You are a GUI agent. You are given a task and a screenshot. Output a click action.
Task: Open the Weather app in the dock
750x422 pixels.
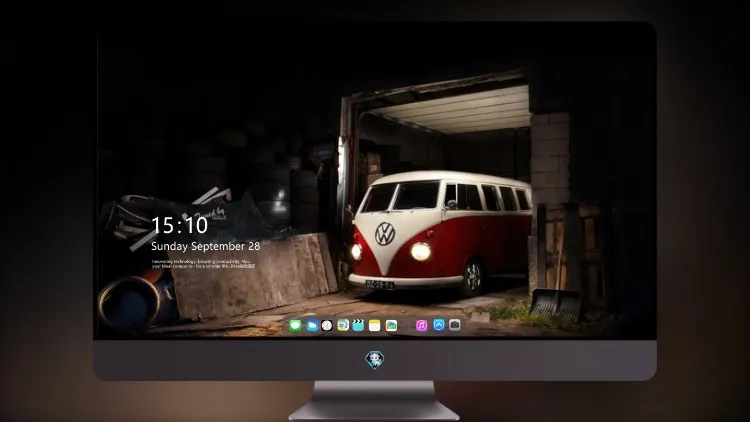[311, 325]
